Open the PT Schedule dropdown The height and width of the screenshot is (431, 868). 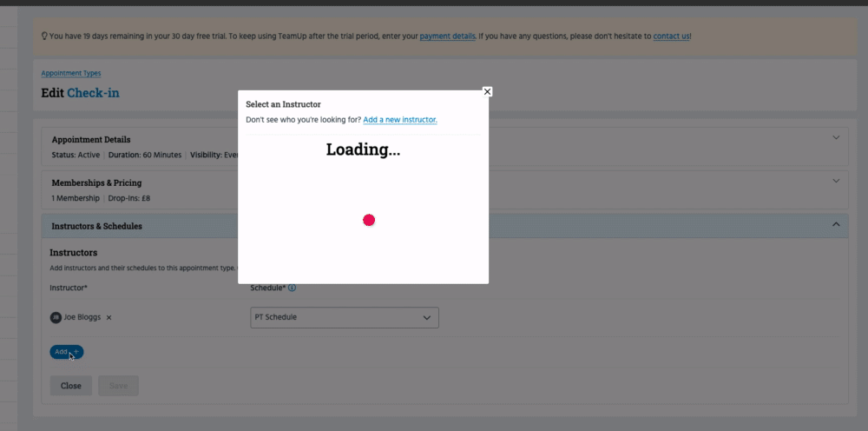coord(344,317)
